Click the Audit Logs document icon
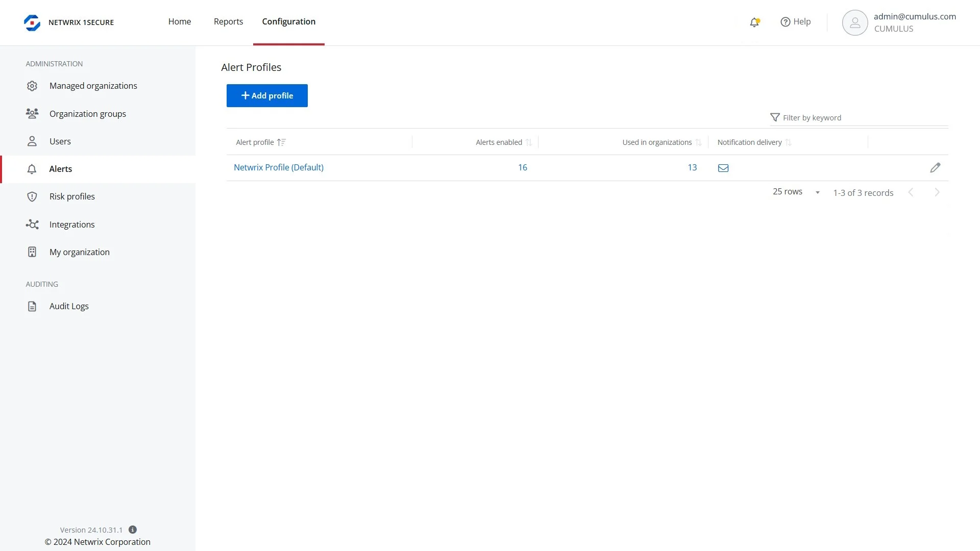Viewport: 980px width, 551px height. [x=32, y=306]
